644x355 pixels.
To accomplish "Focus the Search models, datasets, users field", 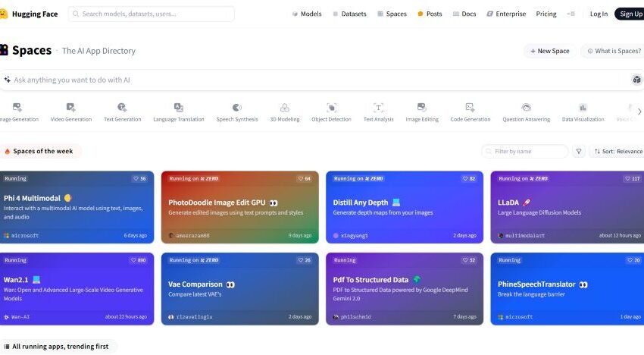I will pos(151,14).
